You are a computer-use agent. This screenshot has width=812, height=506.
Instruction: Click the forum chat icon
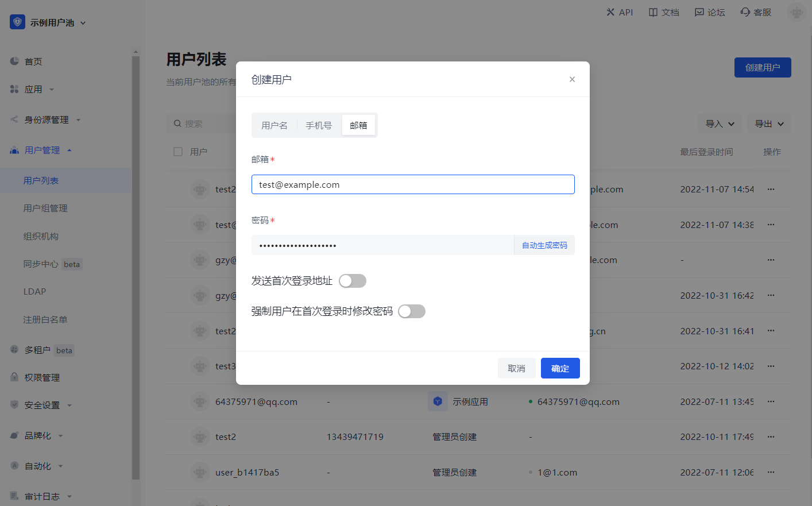(x=699, y=12)
